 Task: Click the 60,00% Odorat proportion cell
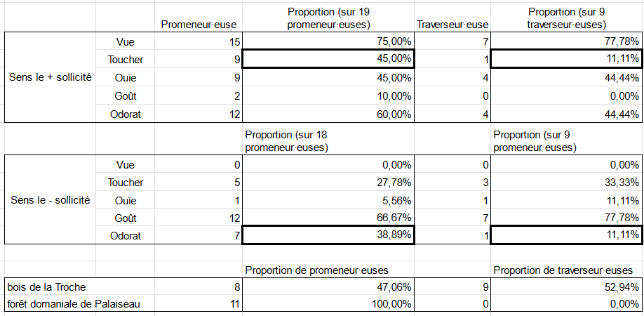(328, 114)
